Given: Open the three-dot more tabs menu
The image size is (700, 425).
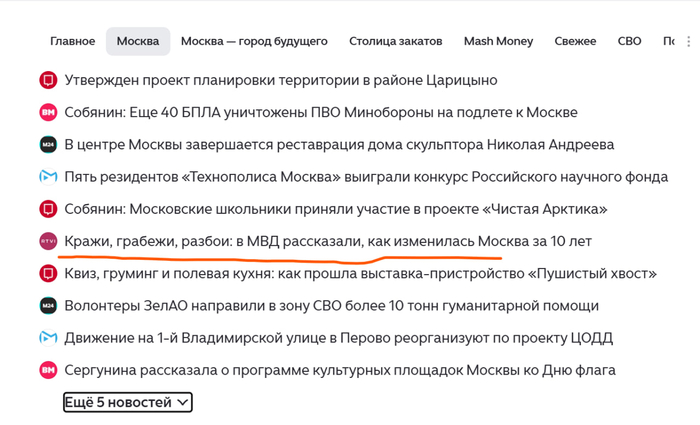Looking at the screenshot, I should 689,42.
